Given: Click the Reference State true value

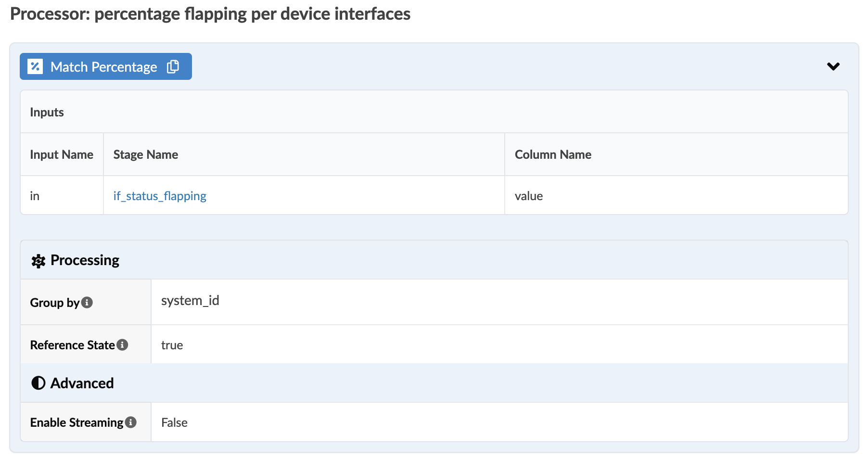Looking at the screenshot, I should pyautogui.click(x=172, y=345).
